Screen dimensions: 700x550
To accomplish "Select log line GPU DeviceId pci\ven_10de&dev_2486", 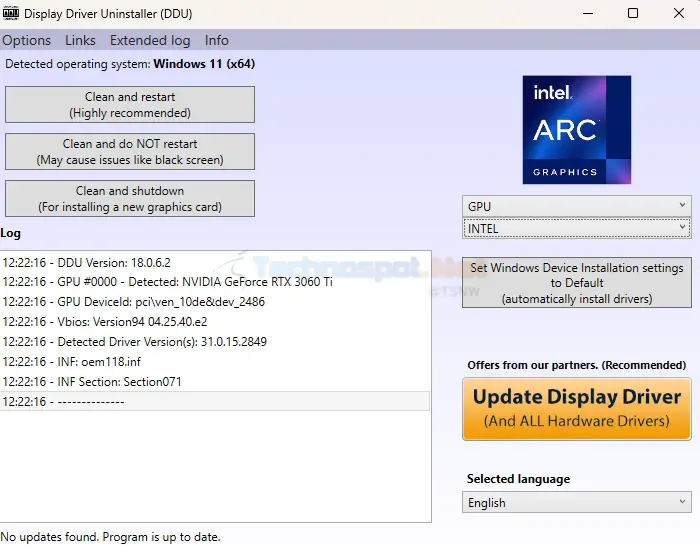I will [x=215, y=302].
